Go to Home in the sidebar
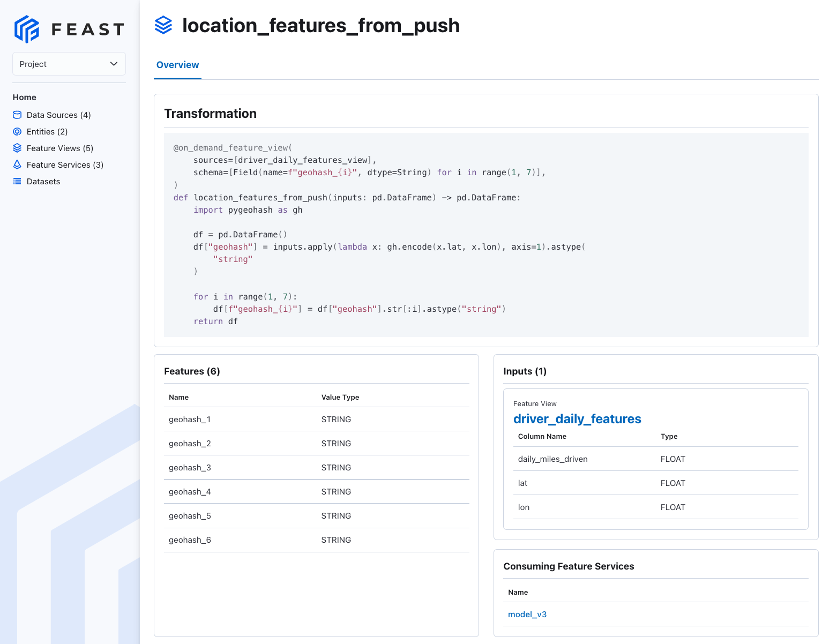 pyautogui.click(x=25, y=98)
